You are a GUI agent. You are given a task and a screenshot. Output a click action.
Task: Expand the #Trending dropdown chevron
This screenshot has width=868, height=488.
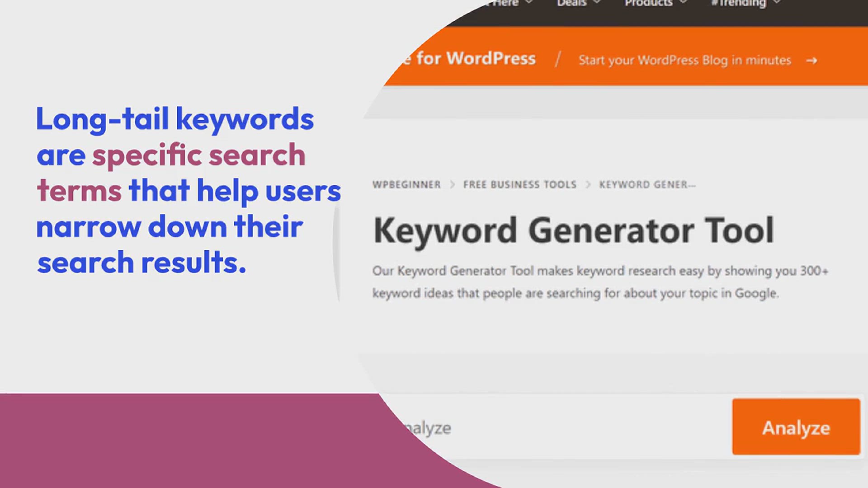click(x=777, y=3)
